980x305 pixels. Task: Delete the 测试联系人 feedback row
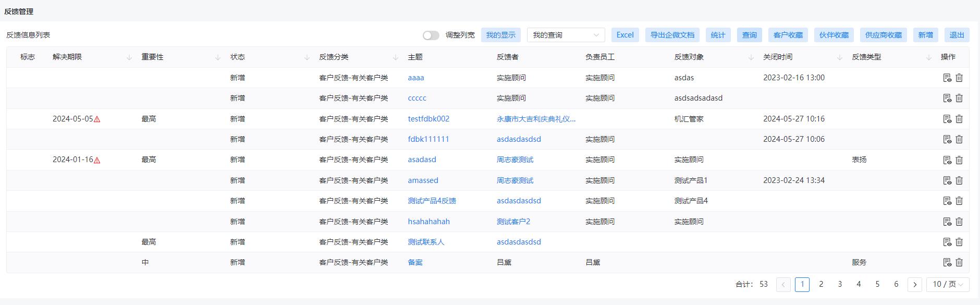click(x=959, y=242)
